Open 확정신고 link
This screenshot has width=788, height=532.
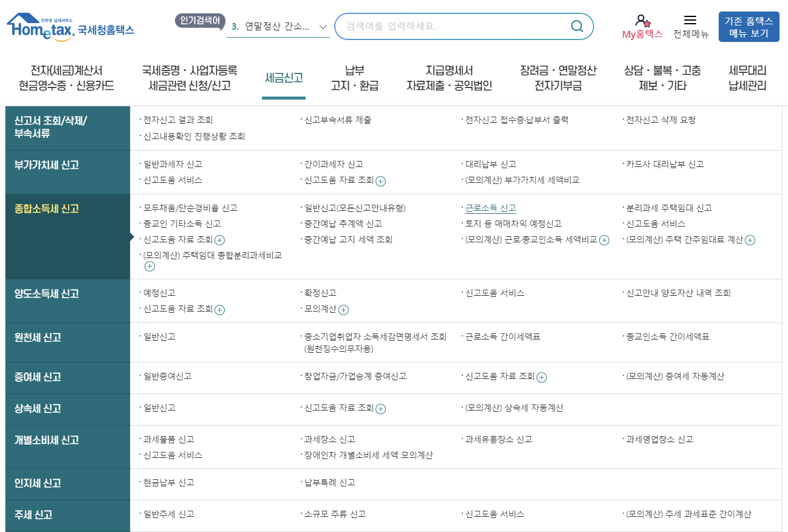(x=320, y=293)
